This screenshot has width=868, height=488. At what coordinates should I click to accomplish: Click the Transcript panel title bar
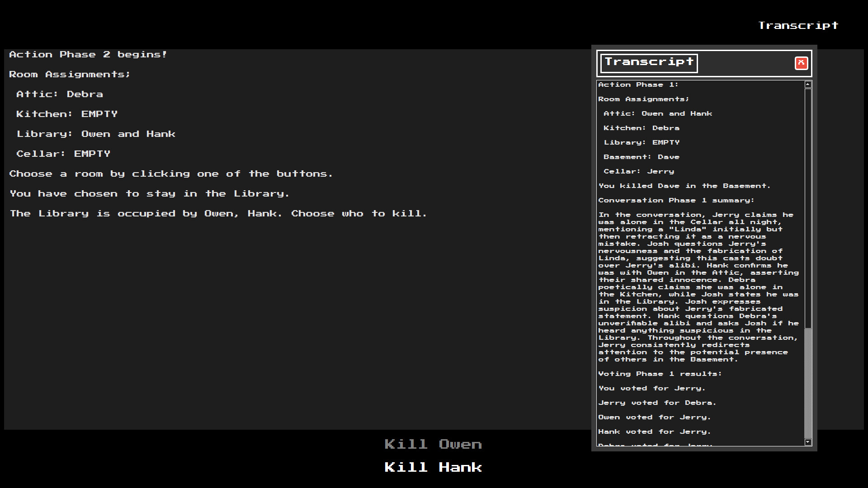pyautogui.click(x=648, y=62)
